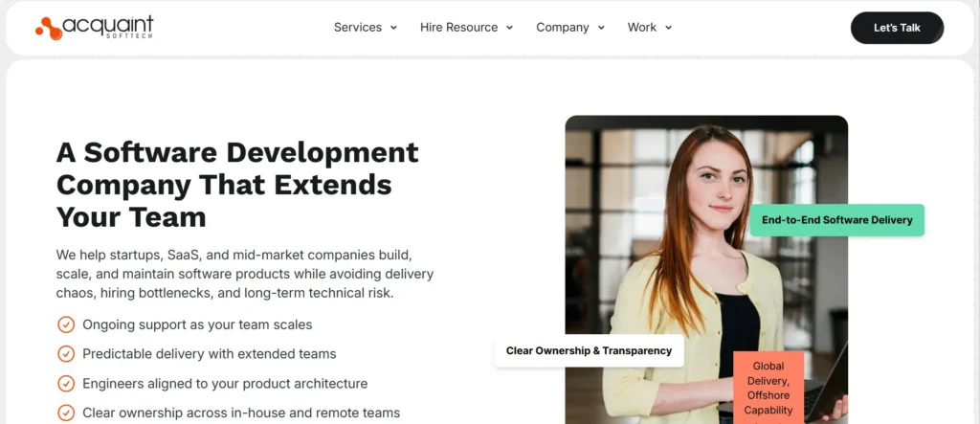Click text Engineers aligned to your product architecture
The height and width of the screenshot is (424, 980).
point(225,384)
